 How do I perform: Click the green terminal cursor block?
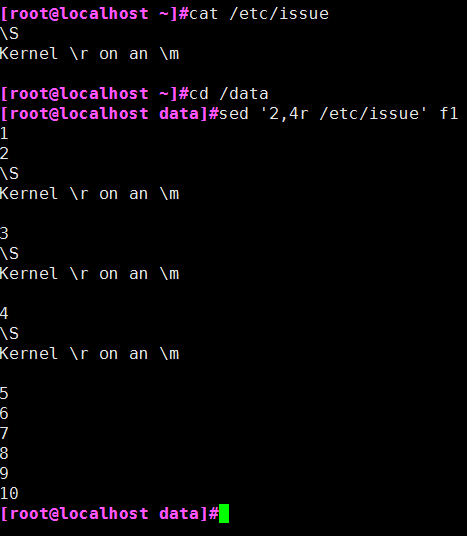(224, 513)
